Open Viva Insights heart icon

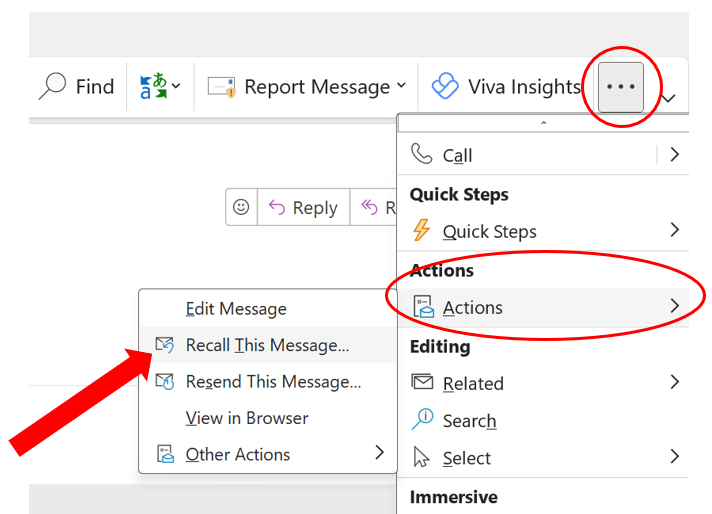pos(445,86)
